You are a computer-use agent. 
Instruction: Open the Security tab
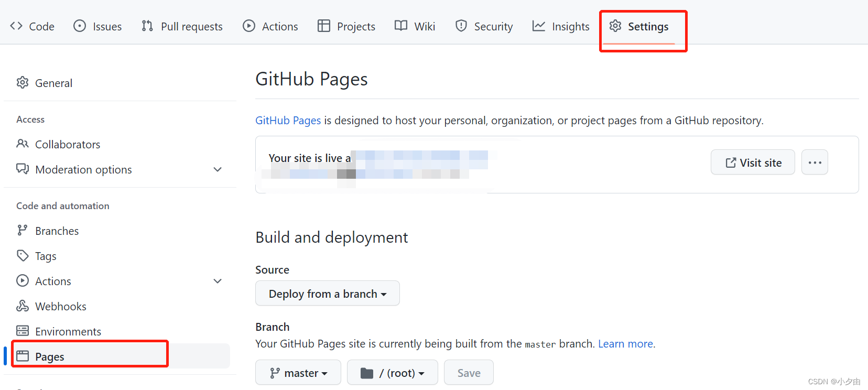(x=484, y=26)
